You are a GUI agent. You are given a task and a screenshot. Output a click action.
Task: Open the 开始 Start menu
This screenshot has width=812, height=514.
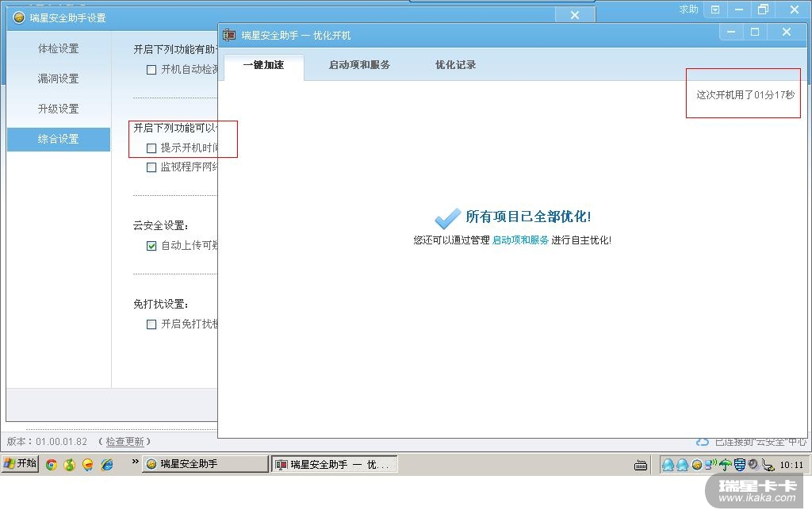20,463
